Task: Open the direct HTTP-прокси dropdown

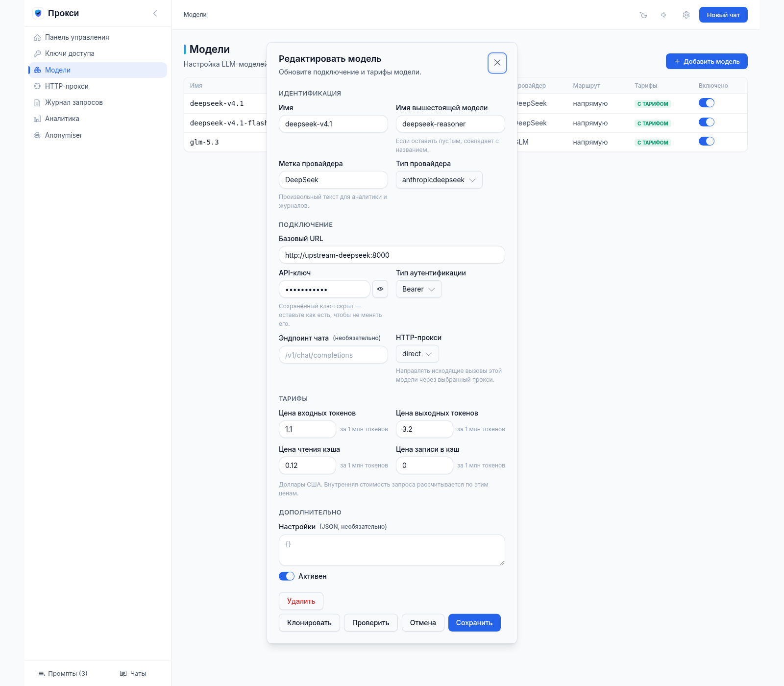Action: coord(417,354)
